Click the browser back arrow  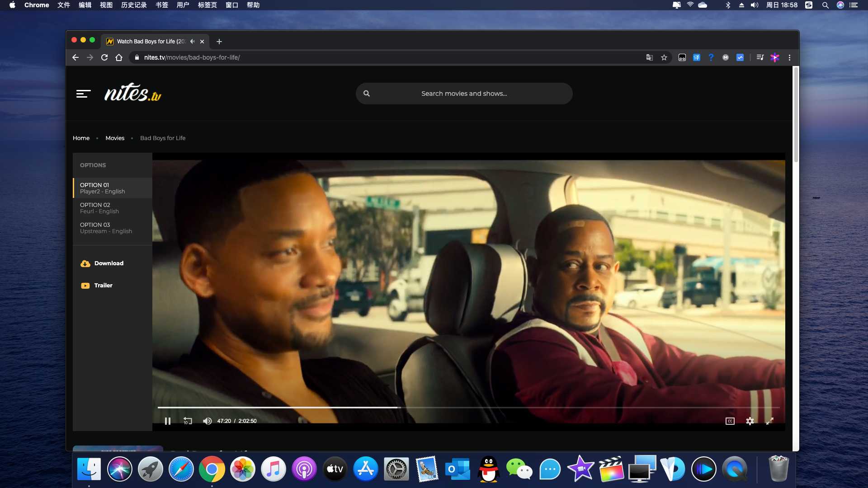pyautogui.click(x=75, y=57)
